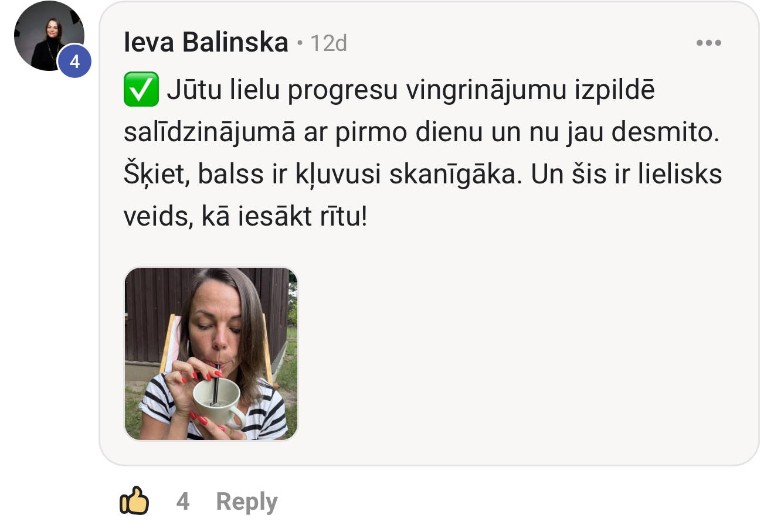Screen dimensions: 774x532
Task: Click the green checkmark emoji
Action: [x=141, y=90]
